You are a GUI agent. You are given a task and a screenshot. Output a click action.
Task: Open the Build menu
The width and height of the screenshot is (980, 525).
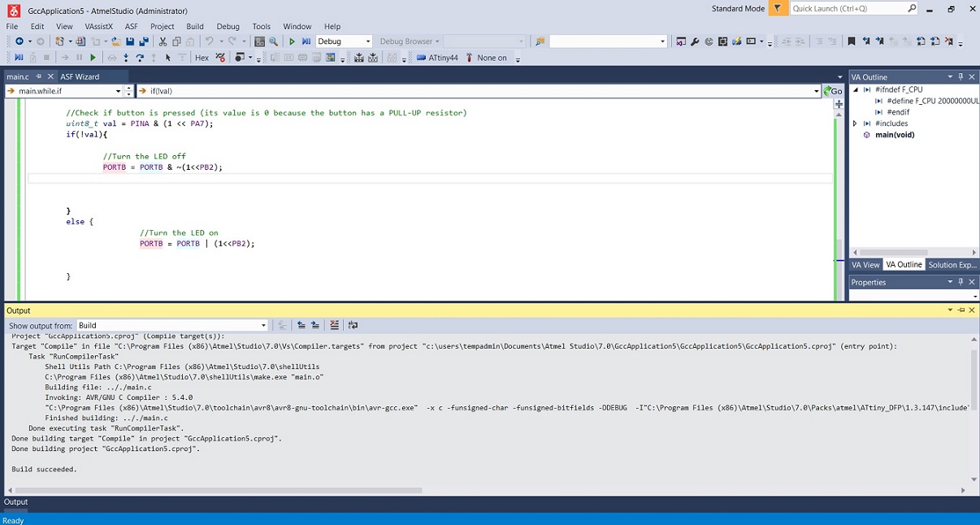pos(195,26)
